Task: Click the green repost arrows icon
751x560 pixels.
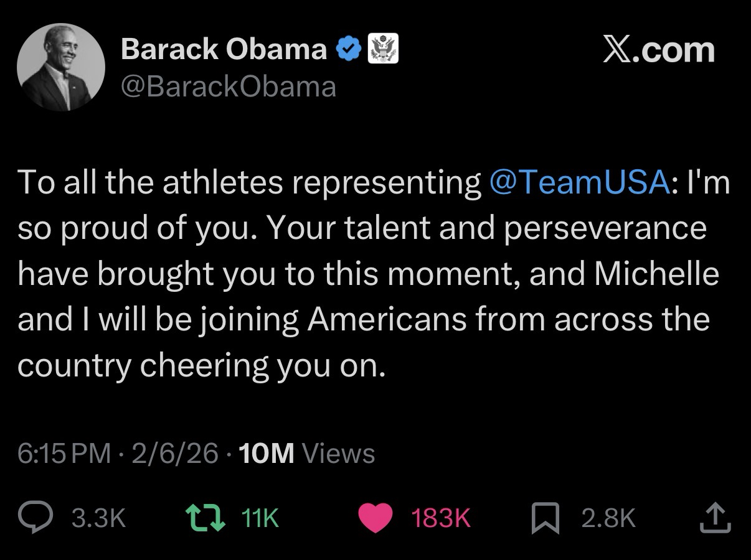Action: click(206, 517)
